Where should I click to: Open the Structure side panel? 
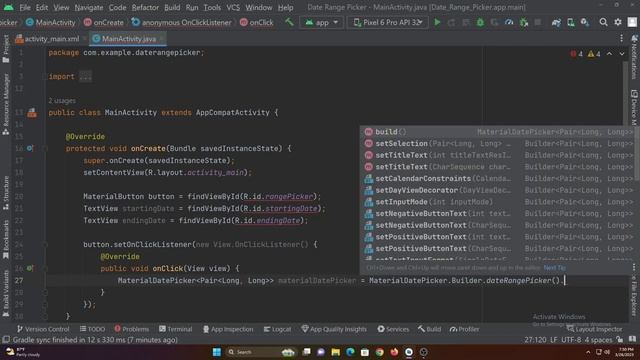click(x=6, y=193)
